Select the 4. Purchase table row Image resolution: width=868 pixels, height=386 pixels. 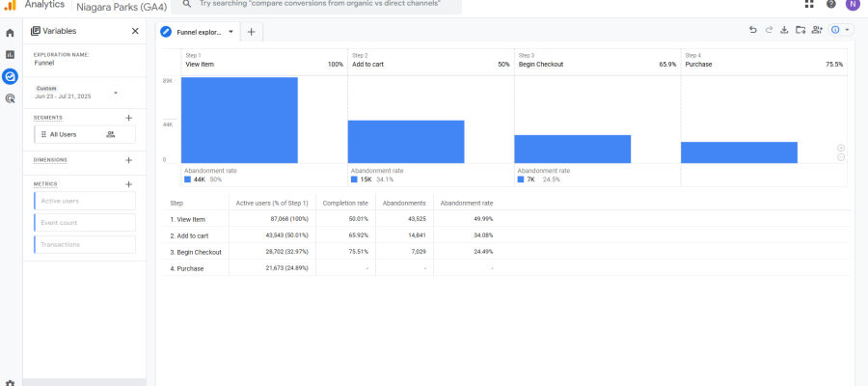tap(506, 268)
